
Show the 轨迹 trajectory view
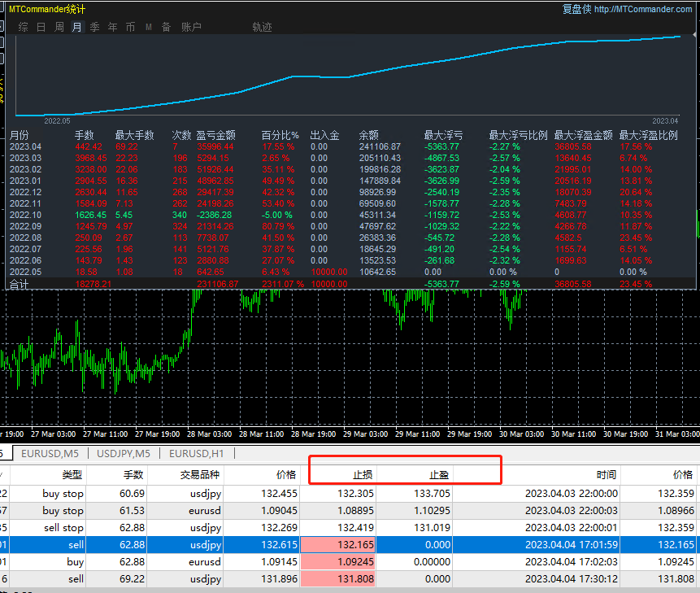coord(262,27)
